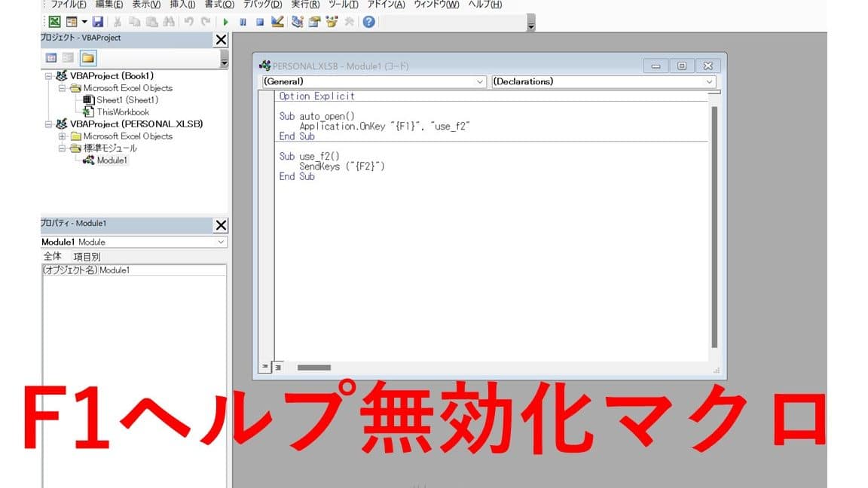Click the View Code icon in the Project panel
This screenshot has height=488, width=868.
pos(51,57)
